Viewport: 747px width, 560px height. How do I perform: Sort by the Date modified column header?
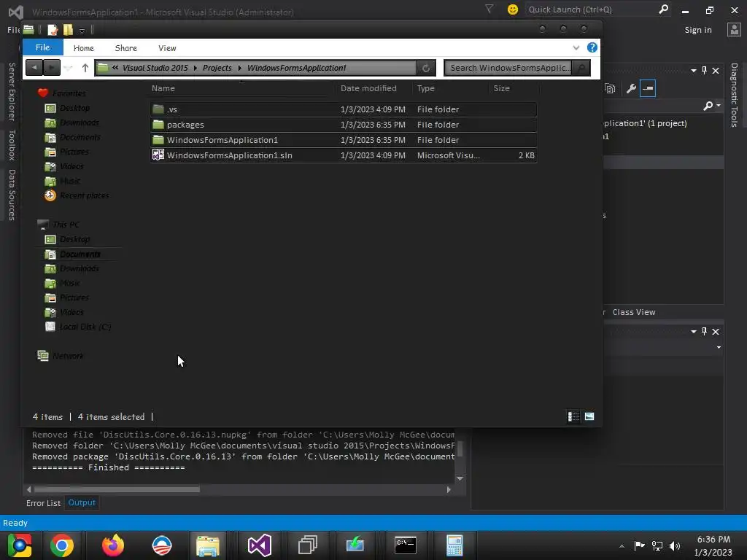(x=368, y=88)
